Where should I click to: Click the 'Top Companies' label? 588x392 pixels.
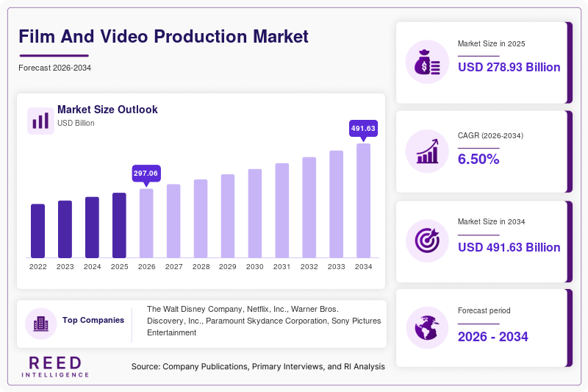pyautogui.click(x=93, y=320)
